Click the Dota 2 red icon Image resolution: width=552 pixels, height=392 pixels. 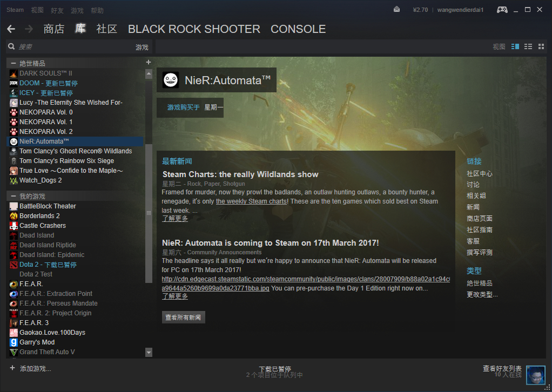tap(14, 265)
